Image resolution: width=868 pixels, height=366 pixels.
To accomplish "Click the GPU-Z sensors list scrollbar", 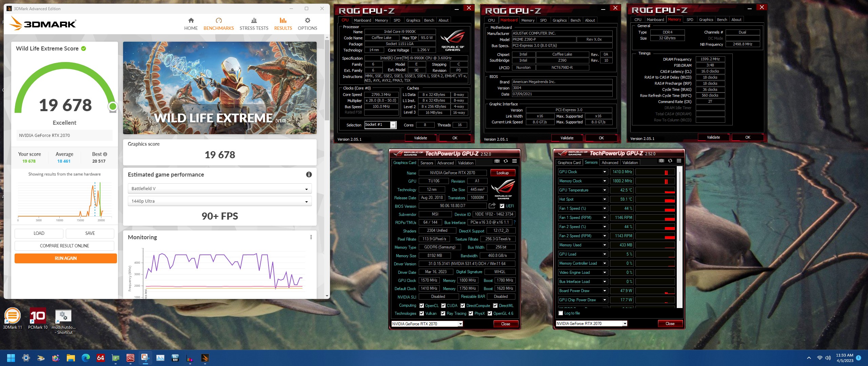I will (x=679, y=207).
